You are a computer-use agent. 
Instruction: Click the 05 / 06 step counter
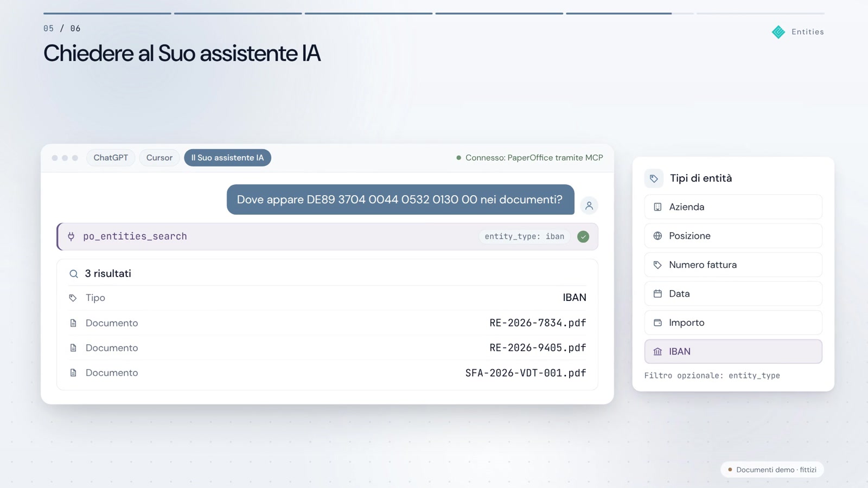62,28
